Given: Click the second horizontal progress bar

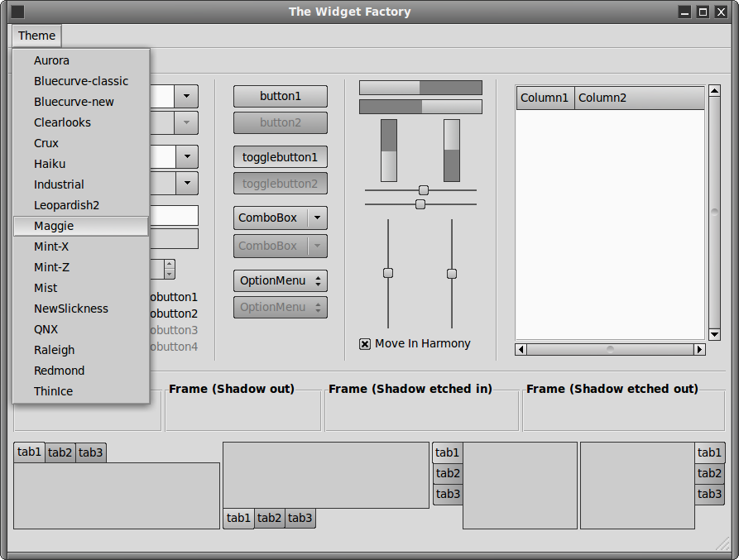Looking at the screenshot, I should pos(420,107).
